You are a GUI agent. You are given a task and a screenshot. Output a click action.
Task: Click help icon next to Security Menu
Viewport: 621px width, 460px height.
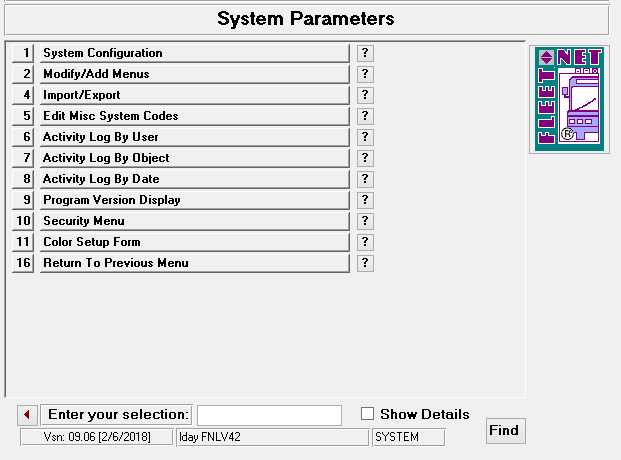click(366, 221)
